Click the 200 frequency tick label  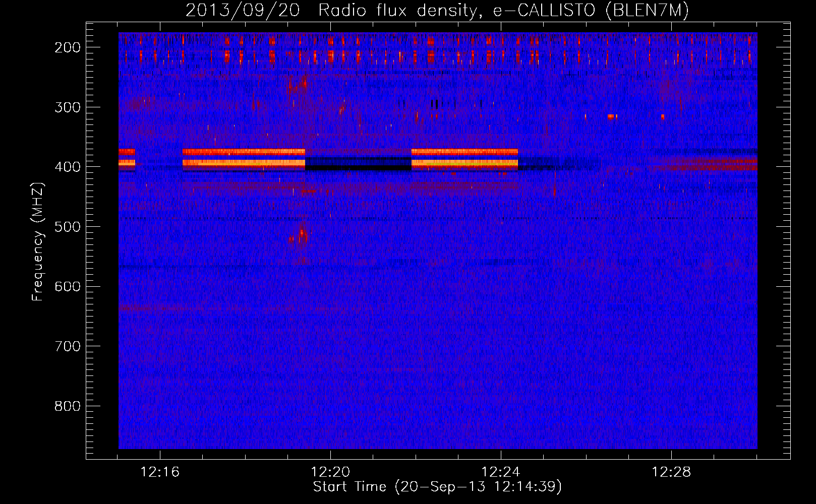(x=68, y=47)
